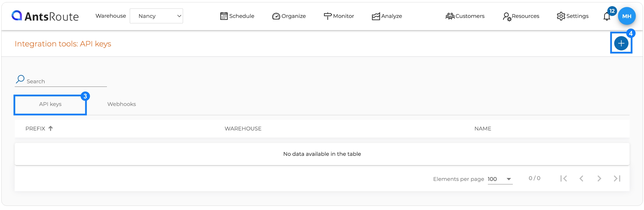Switch to the Webhooks tab

tap(122, 104)
